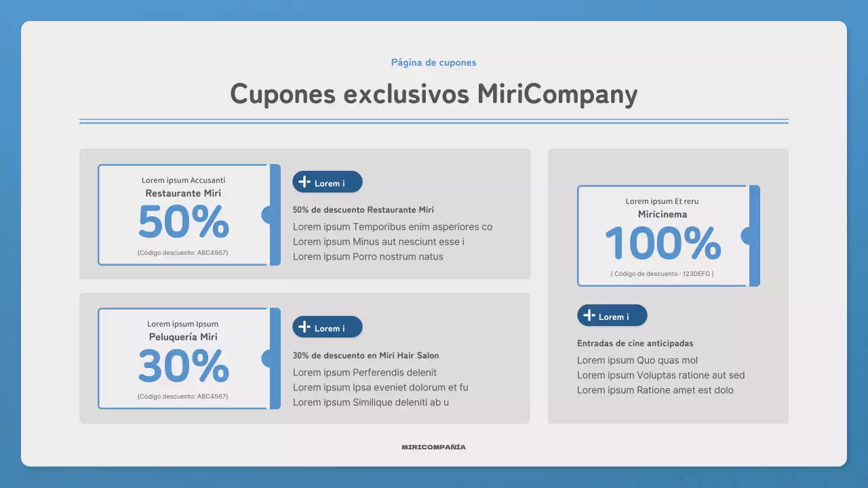Select the "Lorem ipsum Temporibus enim asperiores co" line
Viewport: 868px width, 488px height.
click(393, 227)
